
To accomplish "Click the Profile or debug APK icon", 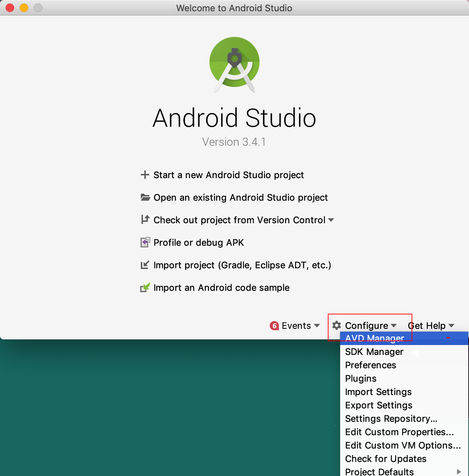I will coord(145,242).
